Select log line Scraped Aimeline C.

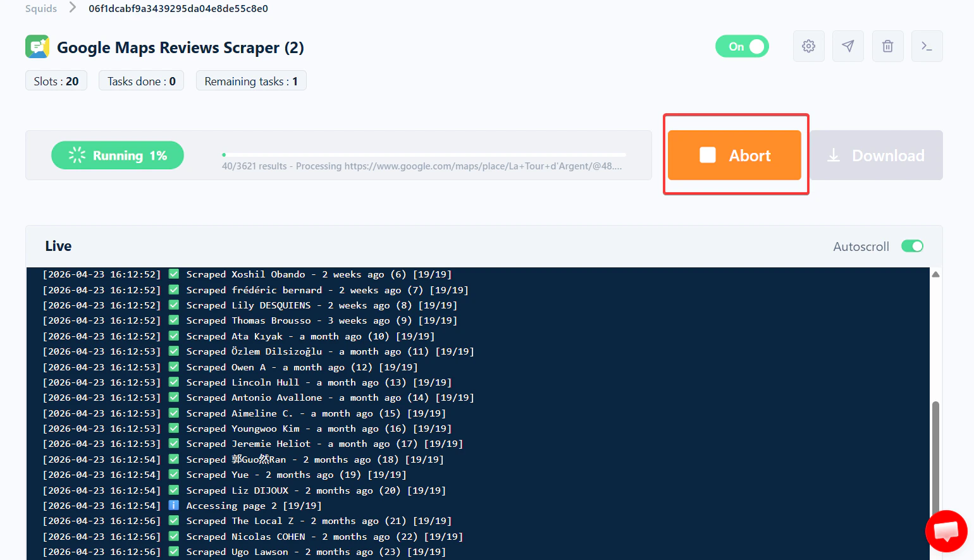click(244, 413)
